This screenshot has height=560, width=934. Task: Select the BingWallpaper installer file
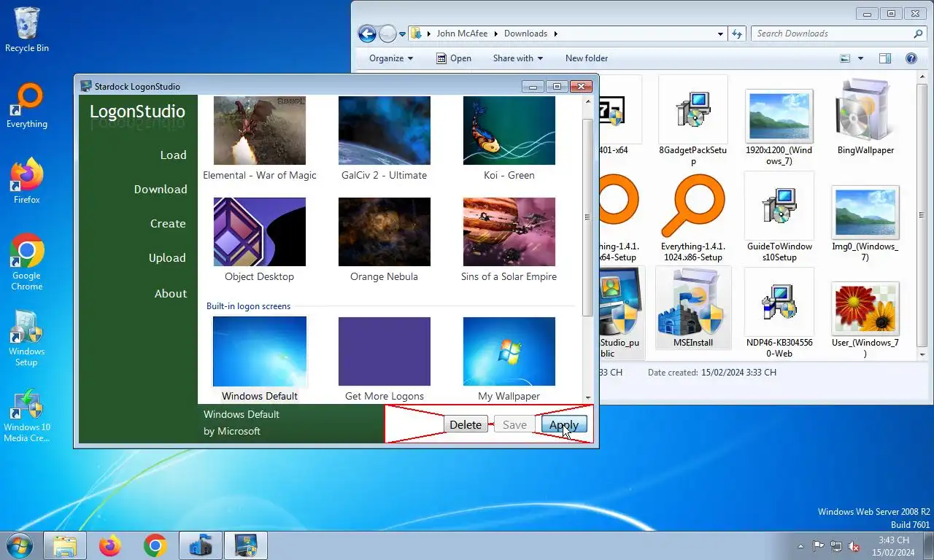865,118
